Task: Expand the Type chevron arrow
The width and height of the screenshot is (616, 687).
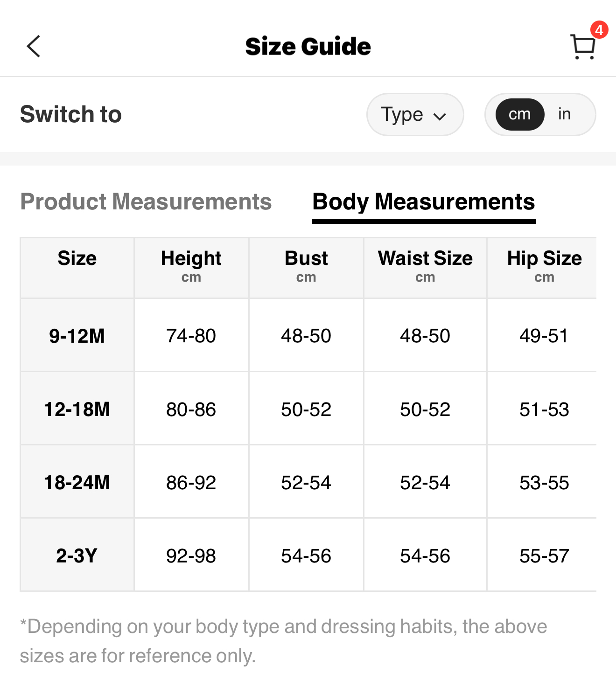Action: [440, 116]
